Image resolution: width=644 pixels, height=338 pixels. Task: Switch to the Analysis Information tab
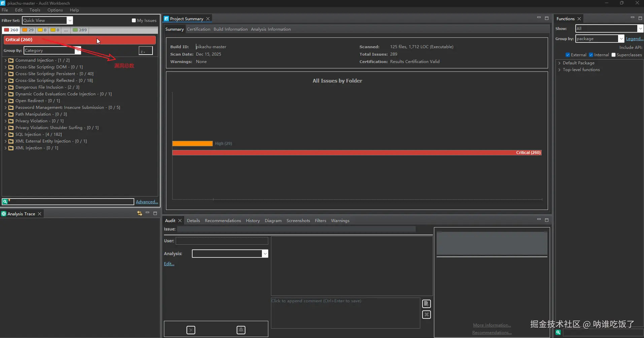271,29
